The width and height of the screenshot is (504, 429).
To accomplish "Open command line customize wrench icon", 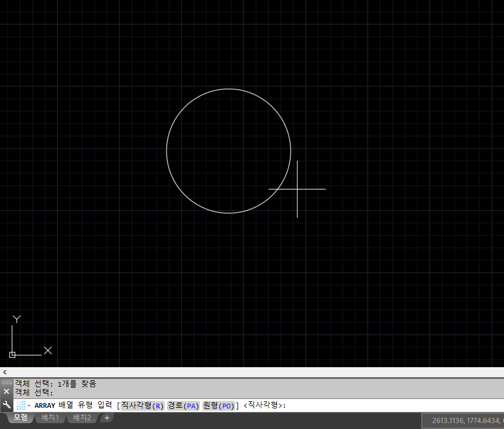I will point(6,404).
